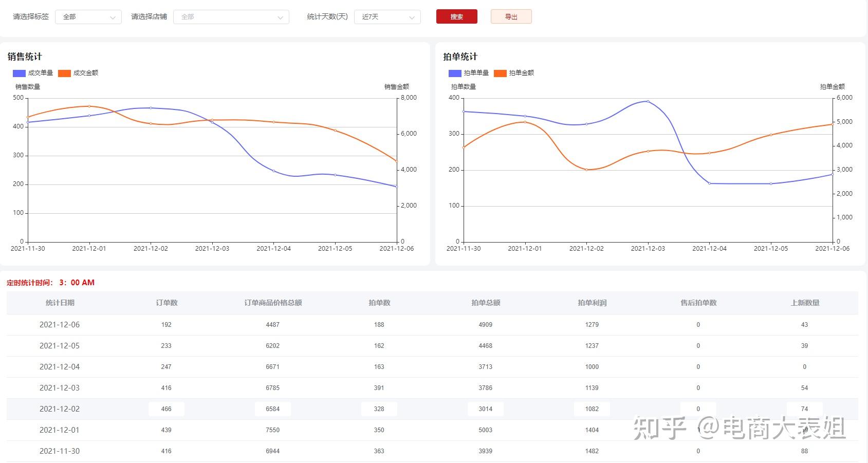The width and height of the screenshot is (868, 463).
Task: Toggle 成交金额 legend in sales chart
Action: 78,73
